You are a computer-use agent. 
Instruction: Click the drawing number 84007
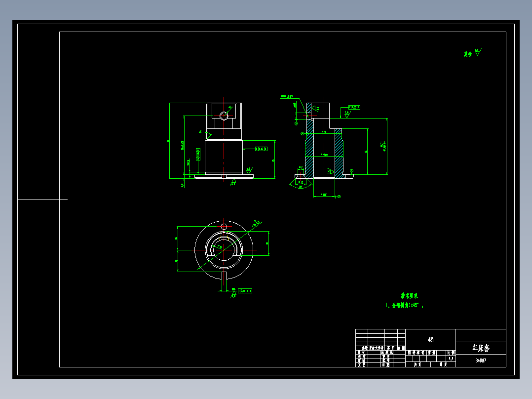pos(481,360)
